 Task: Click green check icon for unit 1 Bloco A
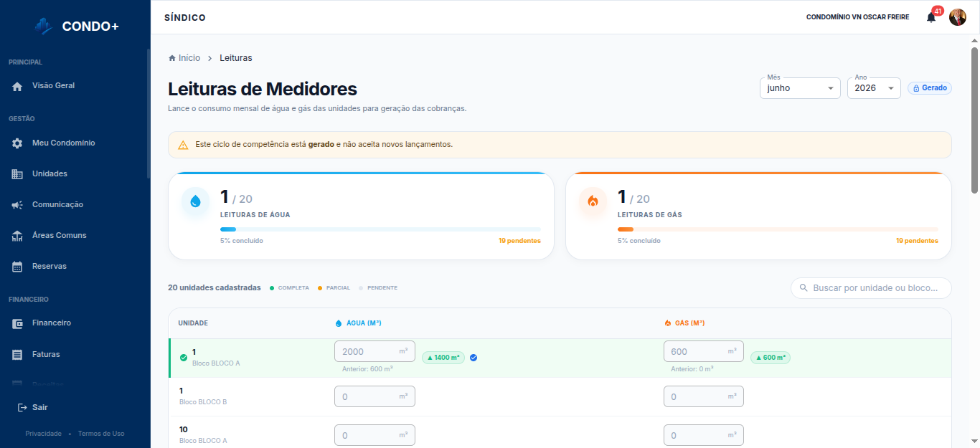coord(183,357)
